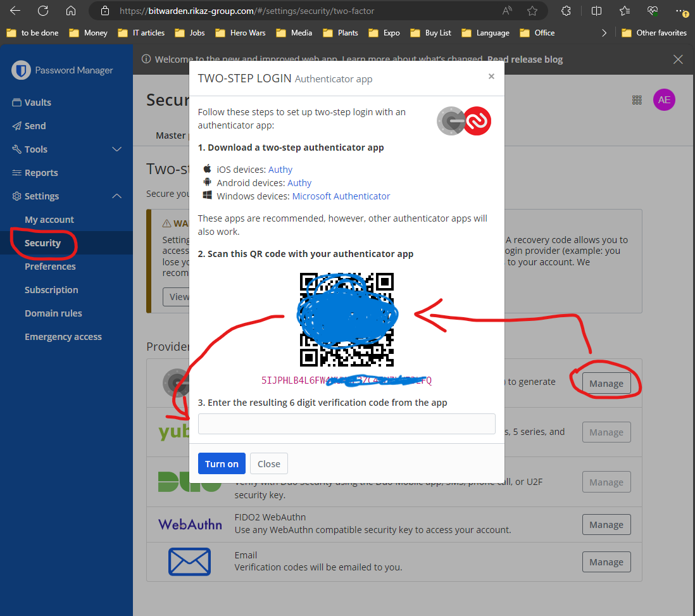The width and height of the screenshot is (695, 616).
Task: Reload the page with the refresh icon
Action: tap(43, 11)
